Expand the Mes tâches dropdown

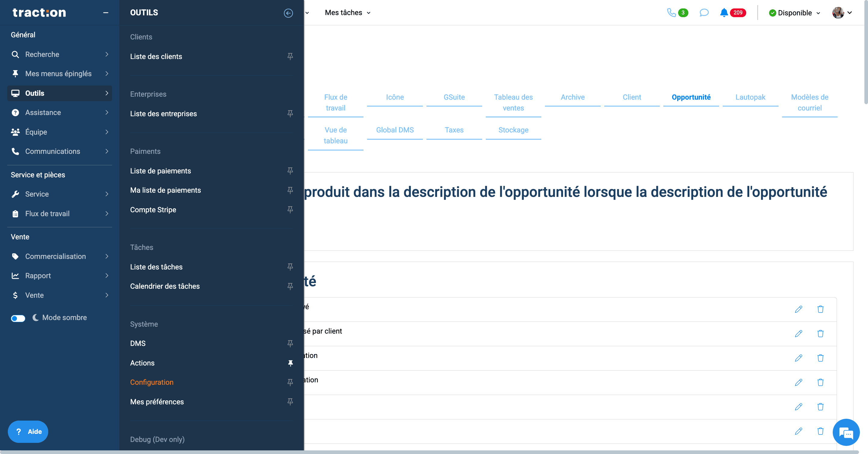(x=348, y=13)
